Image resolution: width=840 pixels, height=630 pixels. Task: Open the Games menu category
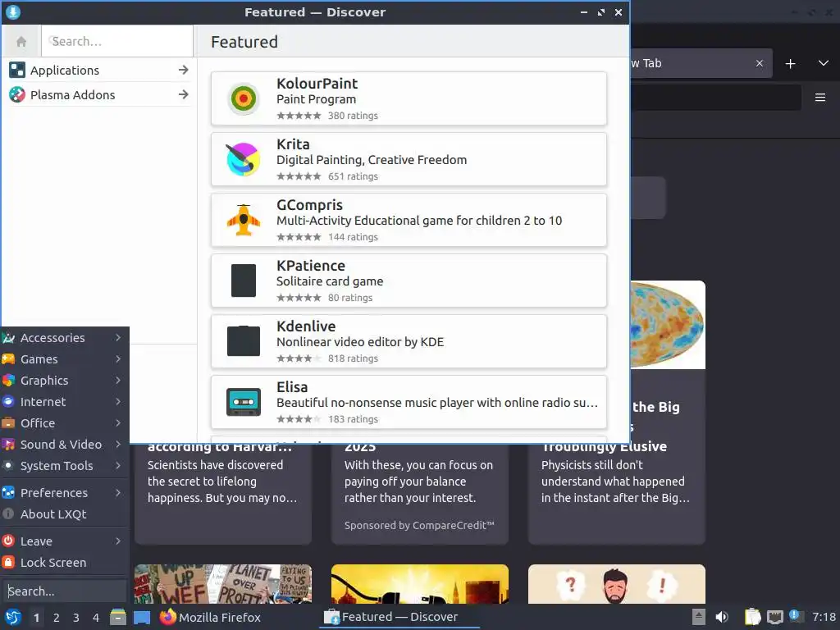(64, 359)
